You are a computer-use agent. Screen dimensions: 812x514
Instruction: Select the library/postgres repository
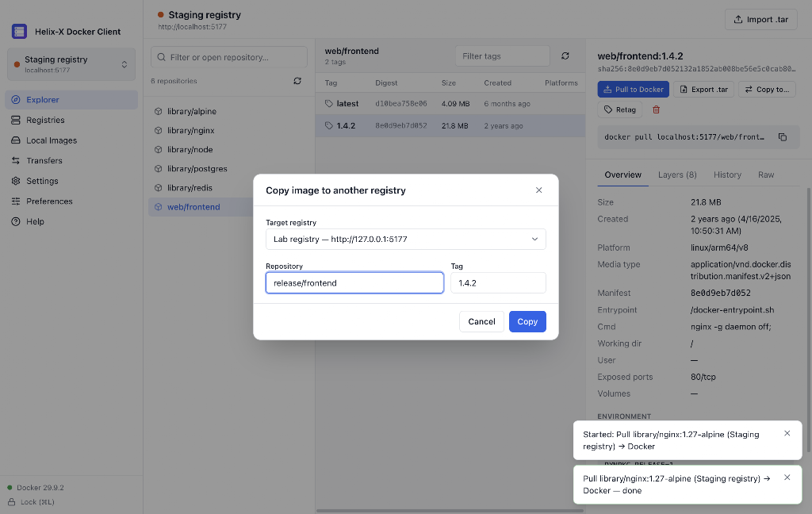(229, 169)
